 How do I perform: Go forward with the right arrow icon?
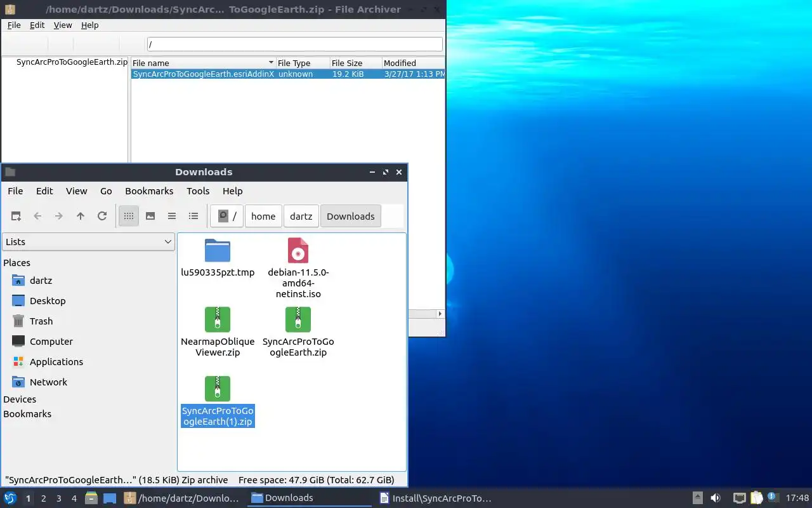click(x=59, y=216)
